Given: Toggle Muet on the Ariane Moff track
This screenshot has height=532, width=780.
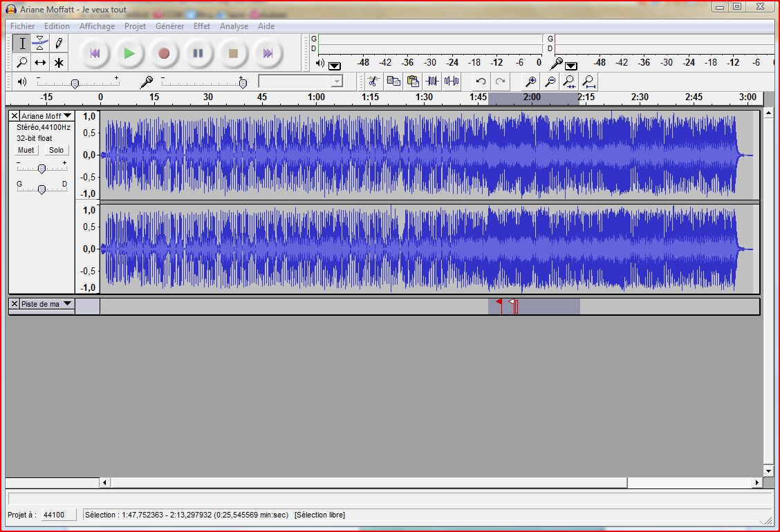Looking at the screenshot, I should coord(26,150).
